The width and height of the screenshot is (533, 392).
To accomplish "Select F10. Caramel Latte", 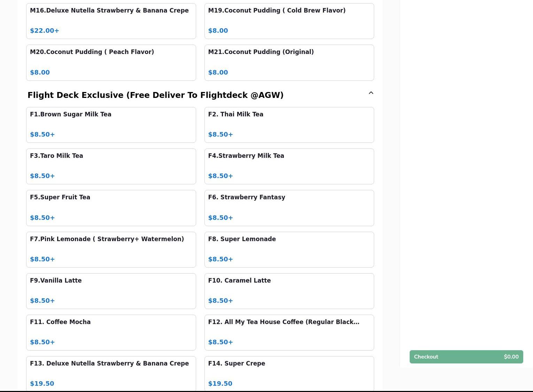I will point(289,291).
